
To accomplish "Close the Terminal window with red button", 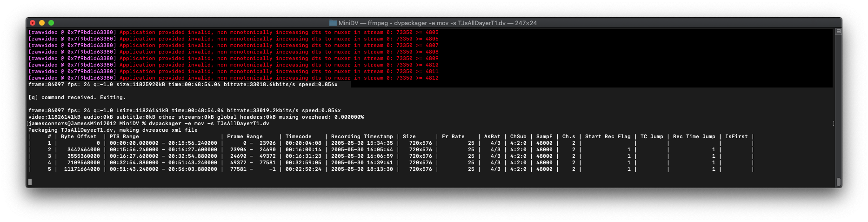I will coord(33,23).
